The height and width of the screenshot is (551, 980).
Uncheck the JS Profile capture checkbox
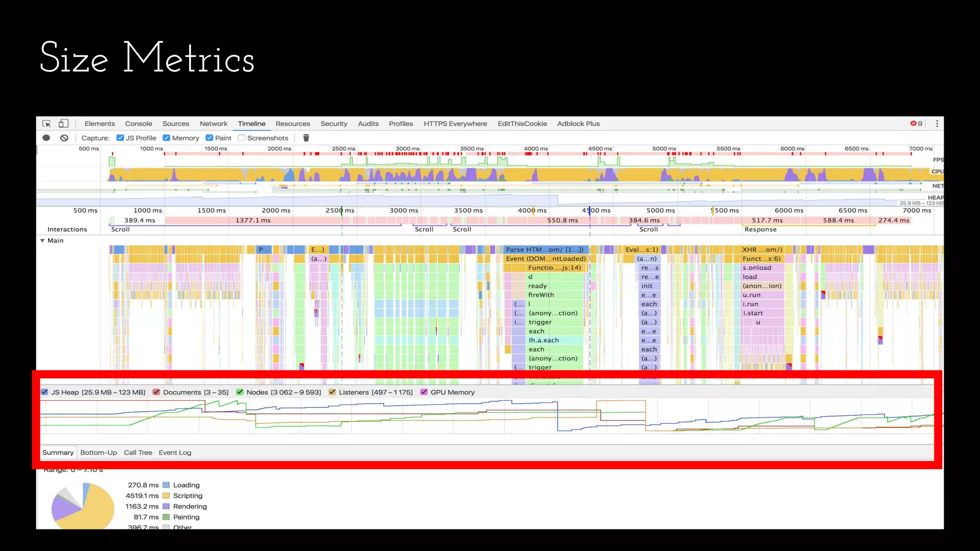[120, 138]
